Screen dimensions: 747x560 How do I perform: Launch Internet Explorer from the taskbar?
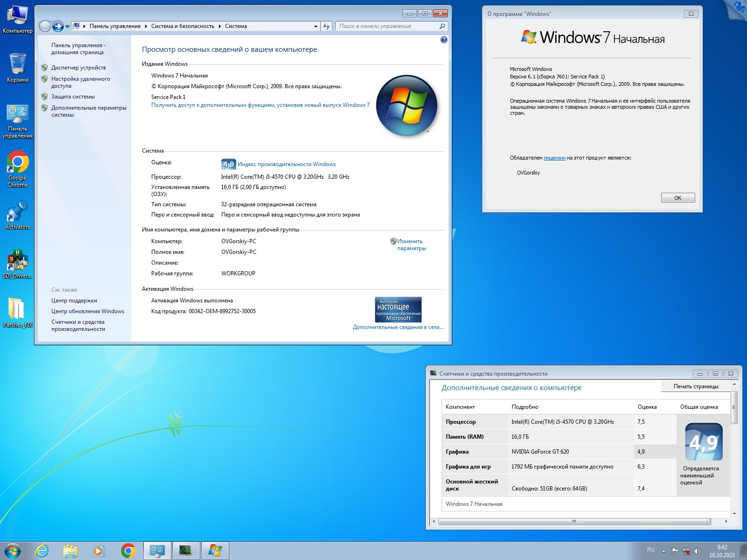click(42, 551)
